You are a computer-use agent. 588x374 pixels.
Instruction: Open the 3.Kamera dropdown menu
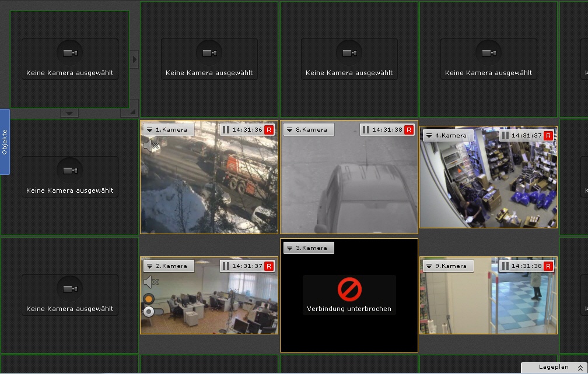click(x=309, y=248)
